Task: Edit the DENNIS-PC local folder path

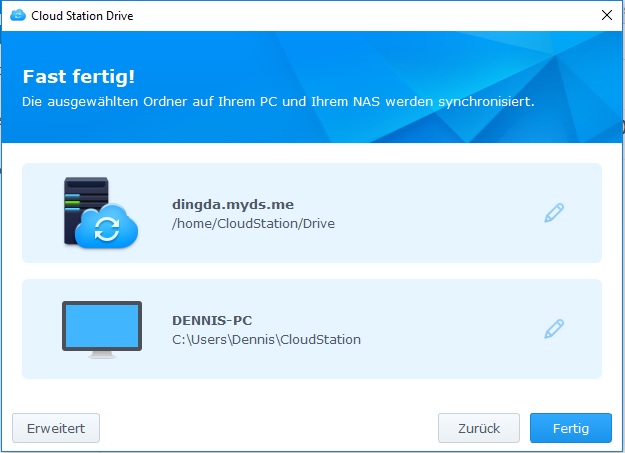Action: point(554,329)
